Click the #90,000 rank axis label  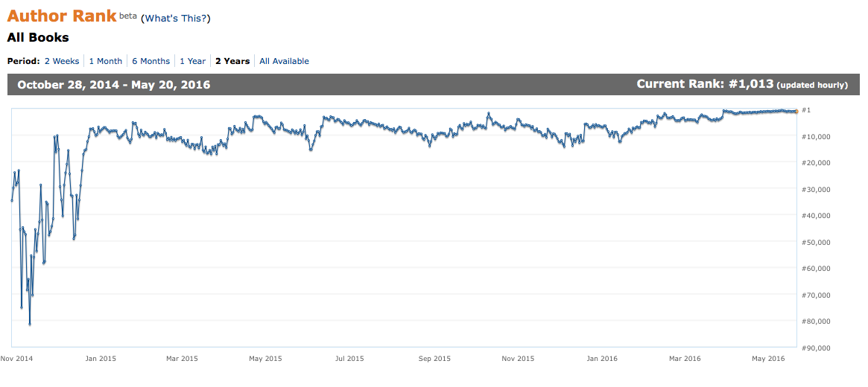pos(815,348)
